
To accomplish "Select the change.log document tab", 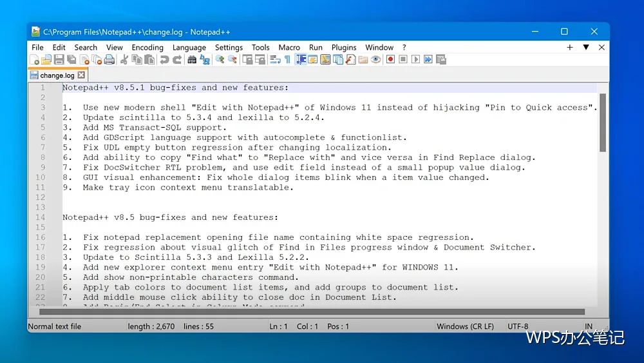I will point(57,75).
